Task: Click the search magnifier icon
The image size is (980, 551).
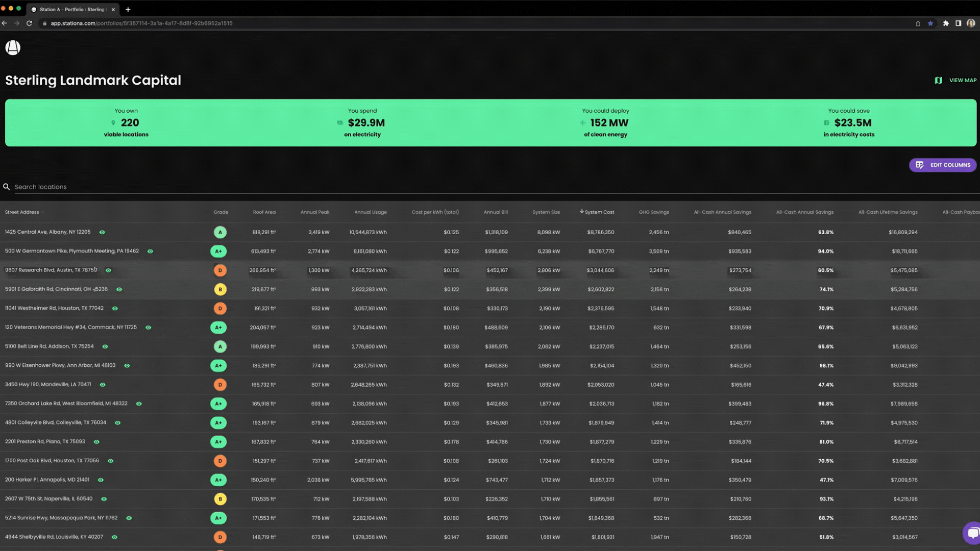Action: [x=7, y=187]
